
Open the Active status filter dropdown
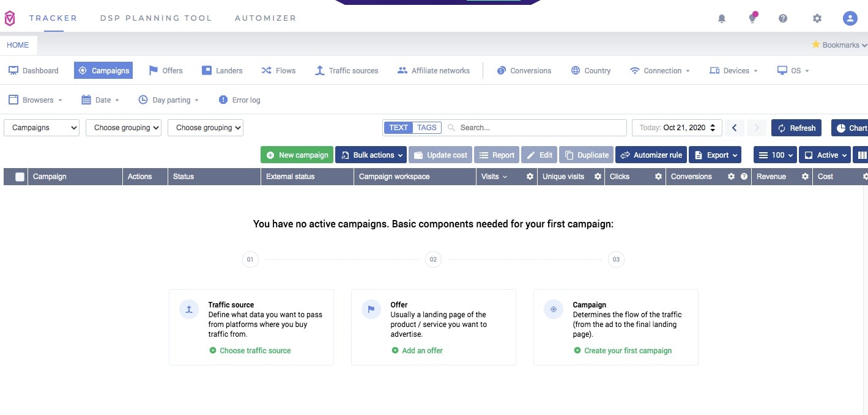coord(825,155)
